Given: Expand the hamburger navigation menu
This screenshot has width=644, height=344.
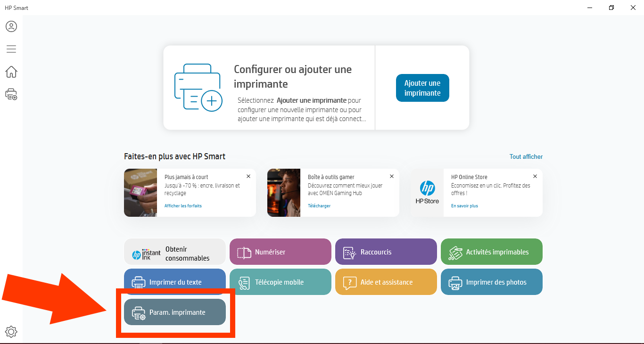Looking at the screenshot, I should coord(11,49).
